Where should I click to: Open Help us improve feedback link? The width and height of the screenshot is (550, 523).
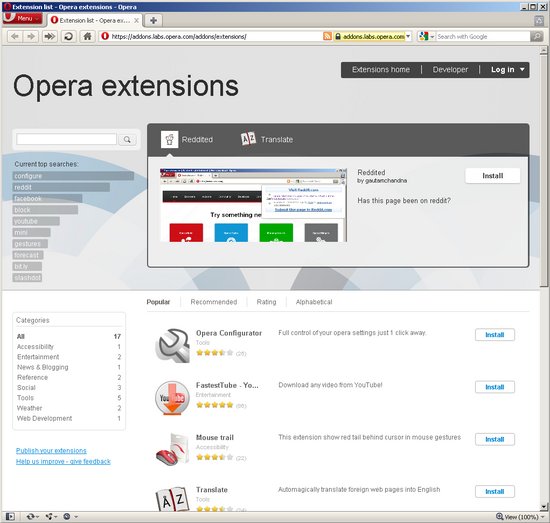(63, 461)
